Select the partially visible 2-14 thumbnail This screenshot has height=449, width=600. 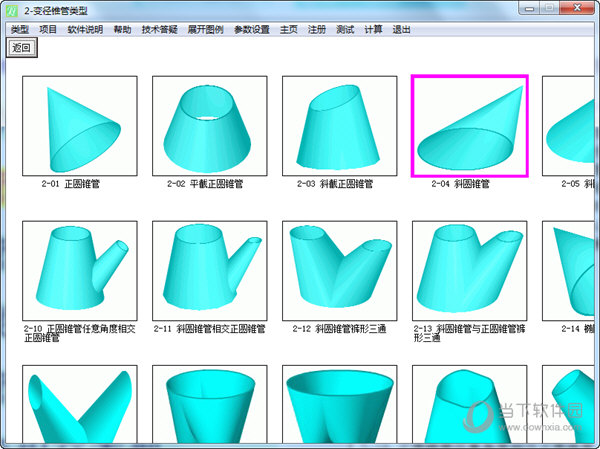tap(569, 271)
